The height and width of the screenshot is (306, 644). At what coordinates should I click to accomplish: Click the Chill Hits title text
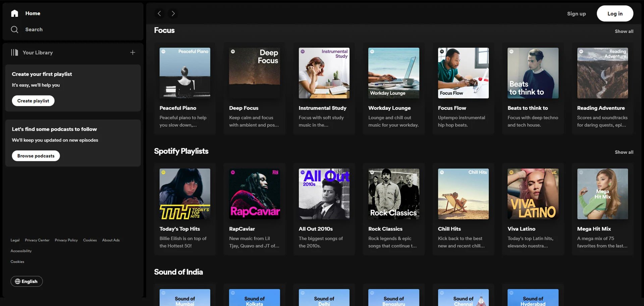pos(449,229)
